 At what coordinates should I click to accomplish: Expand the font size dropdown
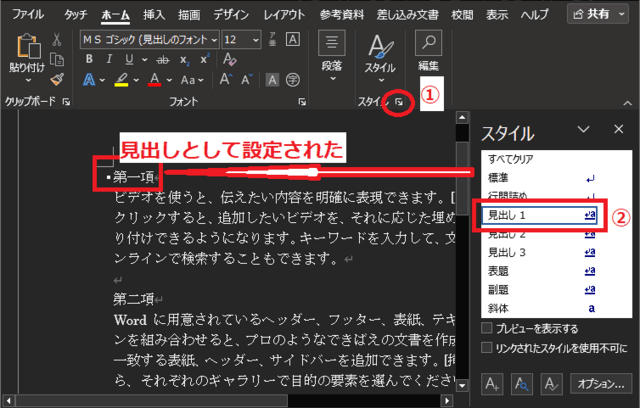(257, 38)
